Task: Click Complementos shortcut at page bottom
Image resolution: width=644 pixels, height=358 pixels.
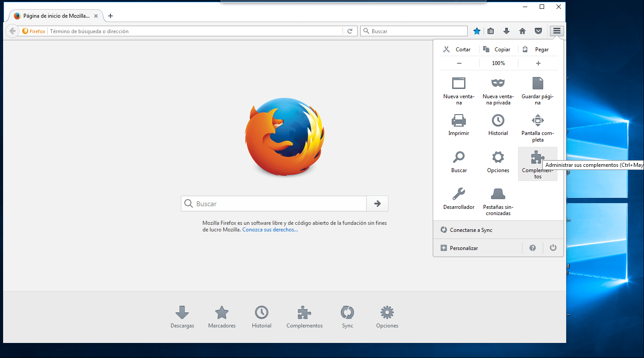Action: pyautogui.click(x=305, y=317)
